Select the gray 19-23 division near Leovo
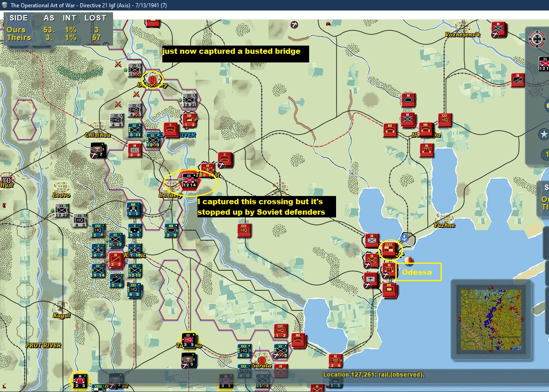This screenshot has width=549, height=392. pyautogui.click(x=62, y=210)
